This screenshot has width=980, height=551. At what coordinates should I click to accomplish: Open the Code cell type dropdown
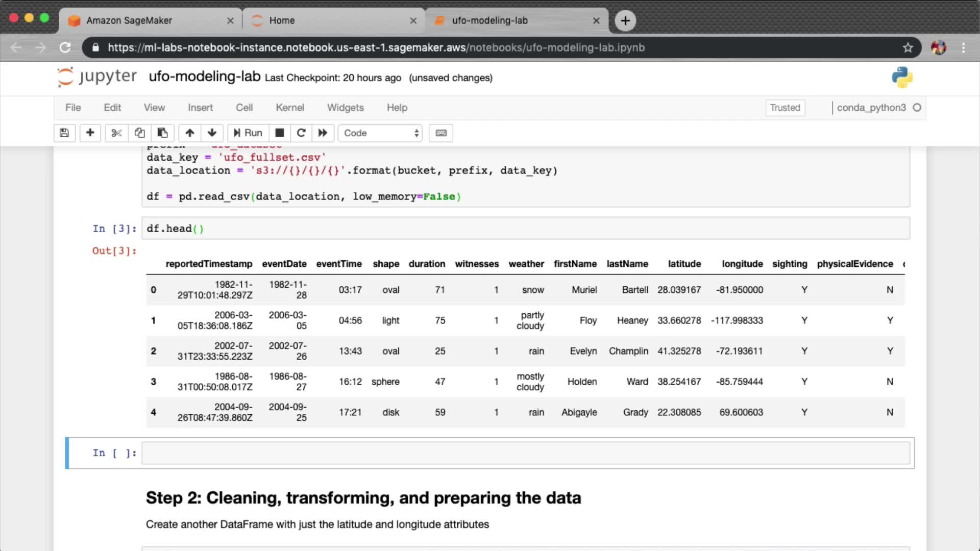tap(380, 133)
